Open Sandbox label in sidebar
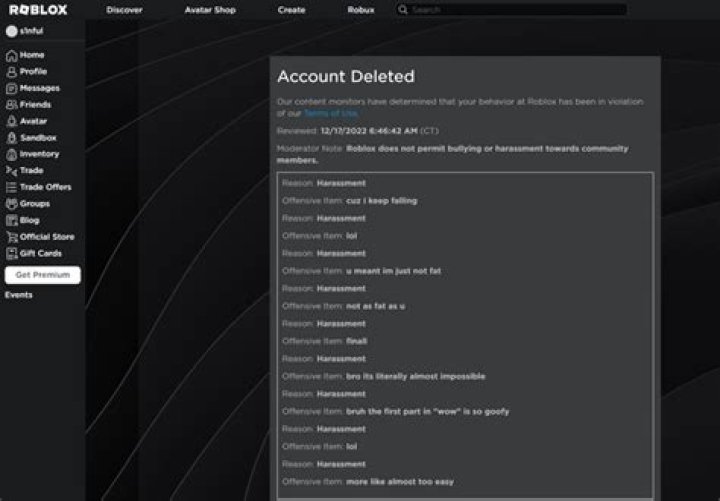This screenshot has width=720, height=501. [38, 138]
